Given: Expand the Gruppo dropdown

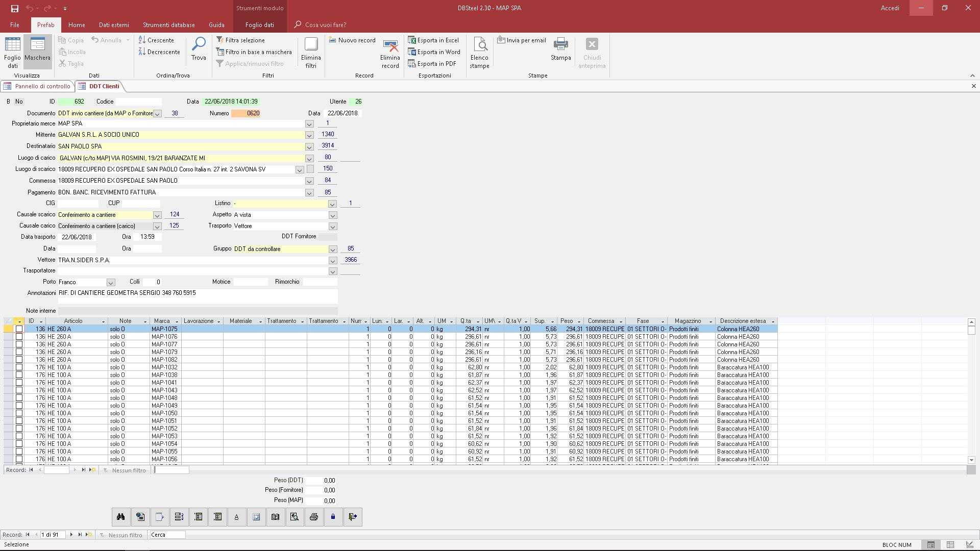Looking at the screenshot, I should pos(333,249).
